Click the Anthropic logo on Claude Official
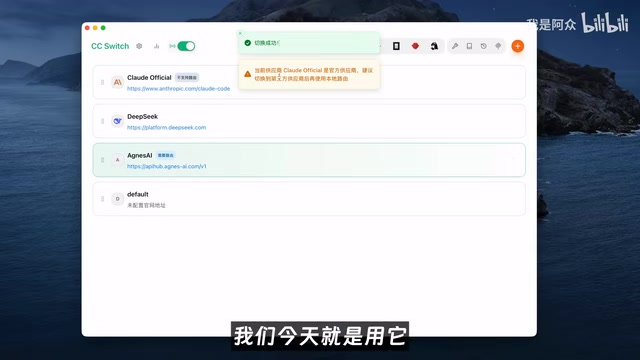Viewport: 640px width, 360px height. (x=118, y=82)
